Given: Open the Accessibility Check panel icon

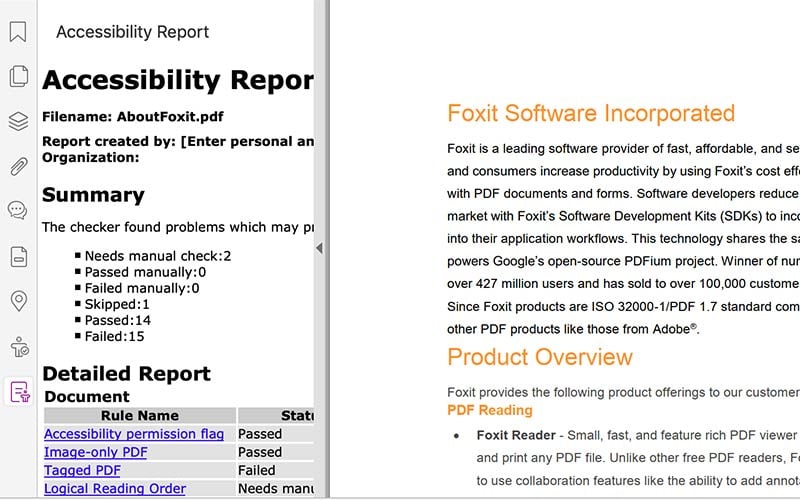Looking at the screenshot, I should 19,347.
